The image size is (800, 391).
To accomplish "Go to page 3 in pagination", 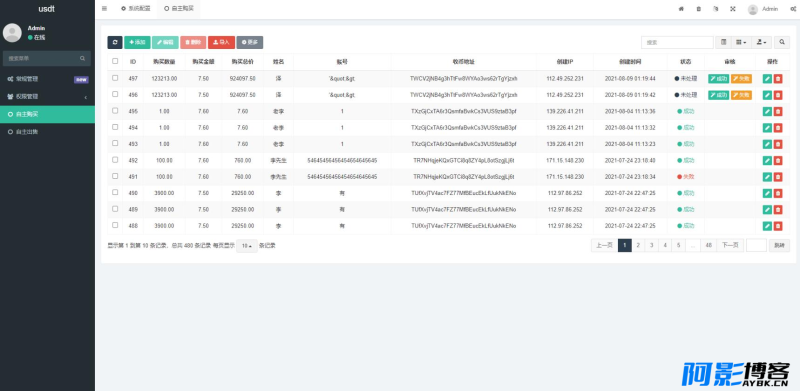I will (652, 246).
